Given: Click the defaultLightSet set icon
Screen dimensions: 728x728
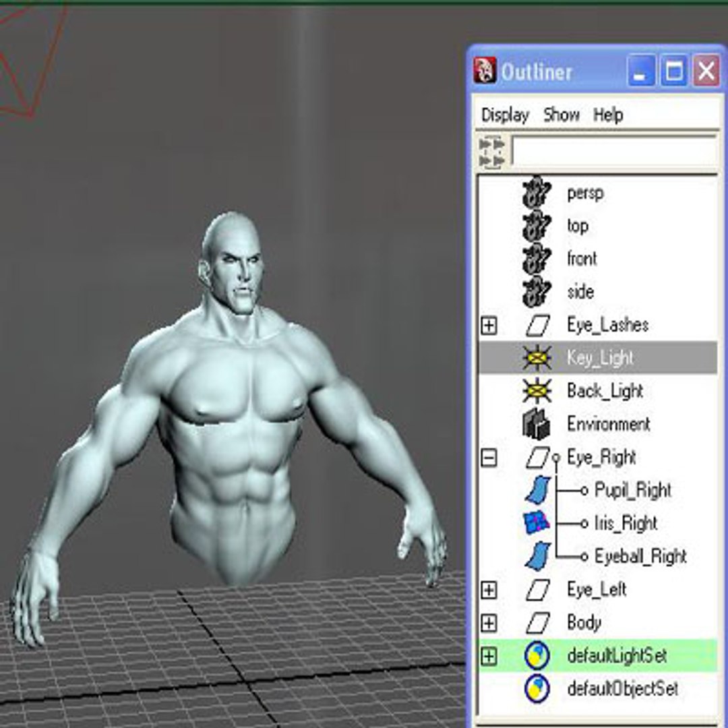Looking at the screenshot, I should coord(537,656).
